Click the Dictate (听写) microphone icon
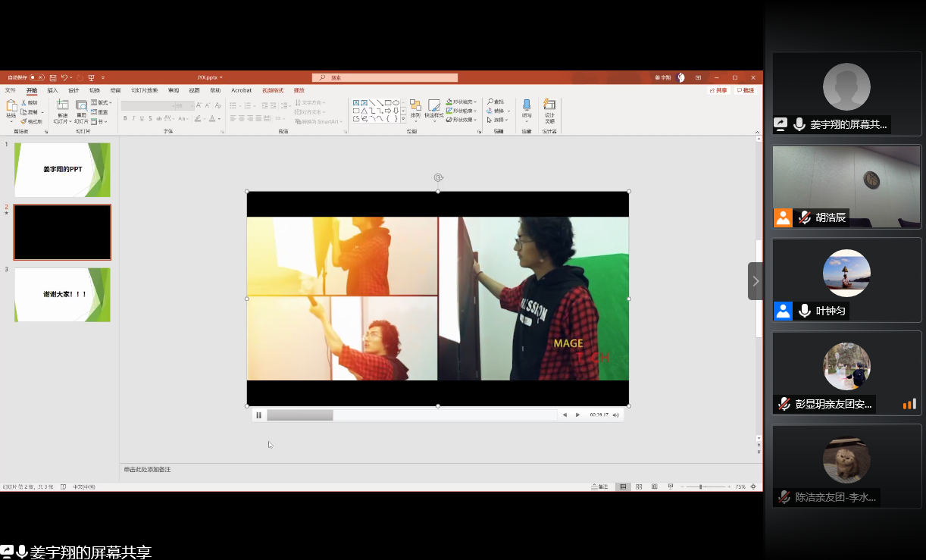Viewport: 926px width, 560px height. [527, 107]
